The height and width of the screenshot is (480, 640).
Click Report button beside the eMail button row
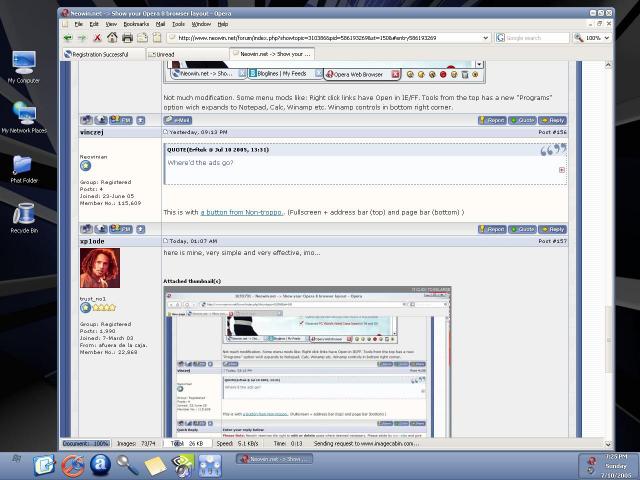492,120
